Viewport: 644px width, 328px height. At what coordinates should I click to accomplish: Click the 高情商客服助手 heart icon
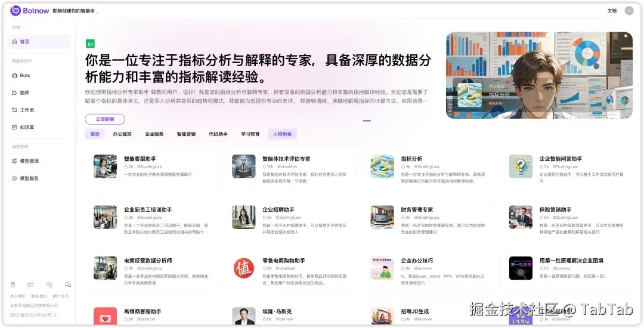pyautogui.click(x=105, y=317)
